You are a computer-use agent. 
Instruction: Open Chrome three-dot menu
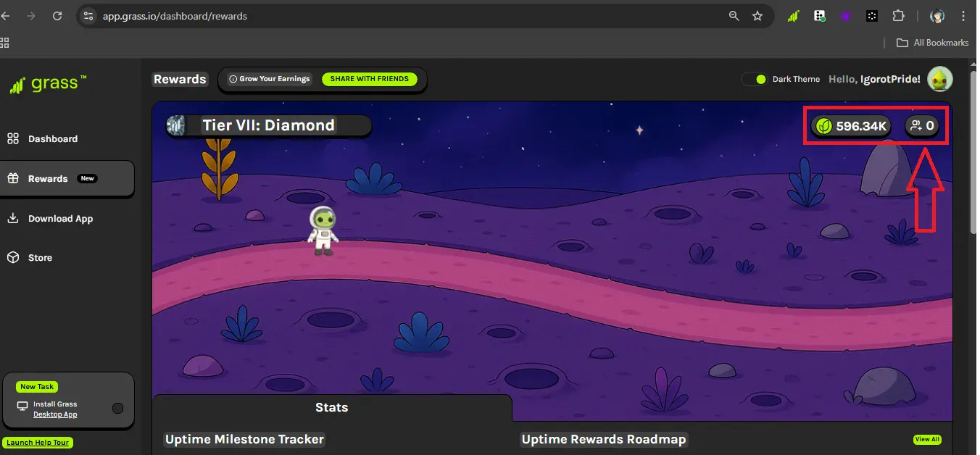click(964, 15)
